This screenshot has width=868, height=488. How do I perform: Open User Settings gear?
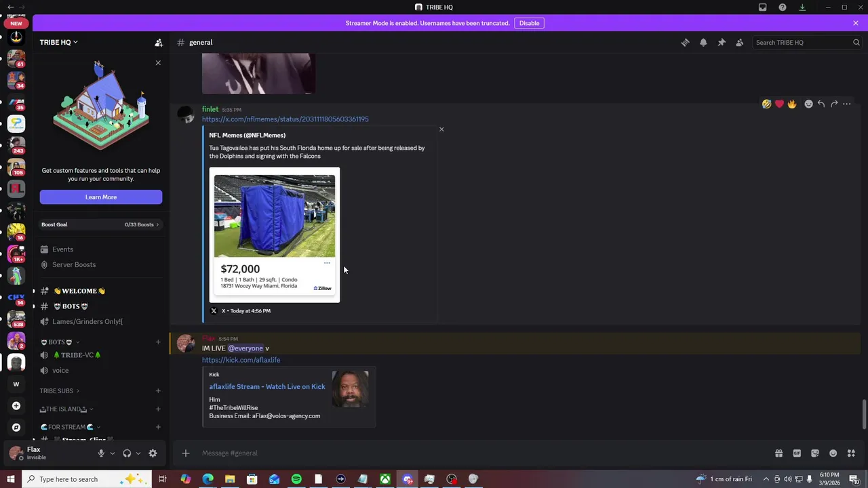pyautogui.click(x=153, y=453)
